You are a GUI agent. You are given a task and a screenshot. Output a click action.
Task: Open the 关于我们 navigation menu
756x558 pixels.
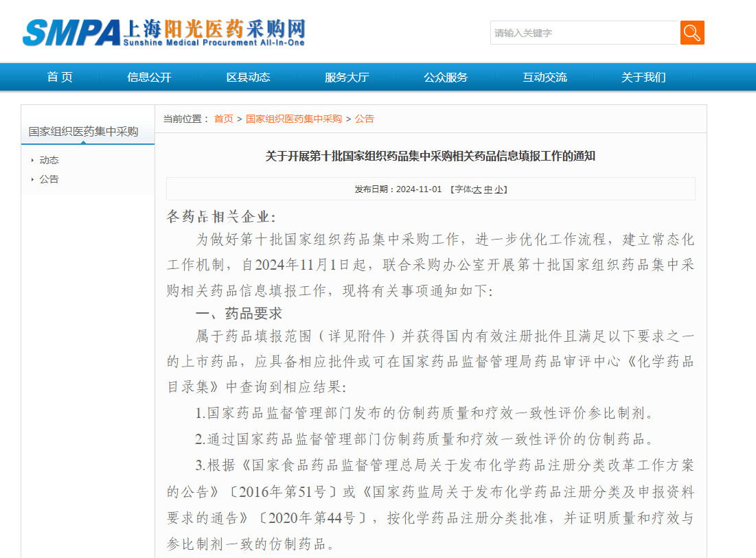point(643,77)
